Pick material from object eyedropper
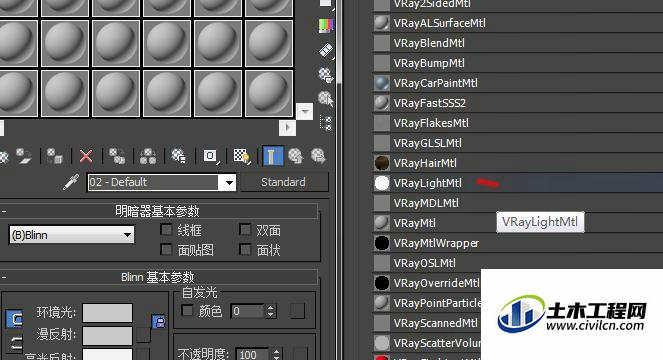663x360 pixels. click(71, 182)
